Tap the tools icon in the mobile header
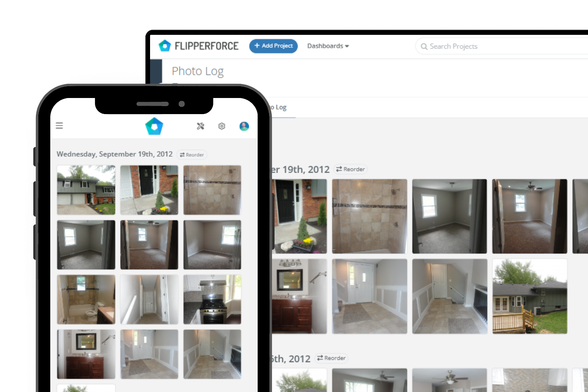588x392 pixels. pos(201,126)
